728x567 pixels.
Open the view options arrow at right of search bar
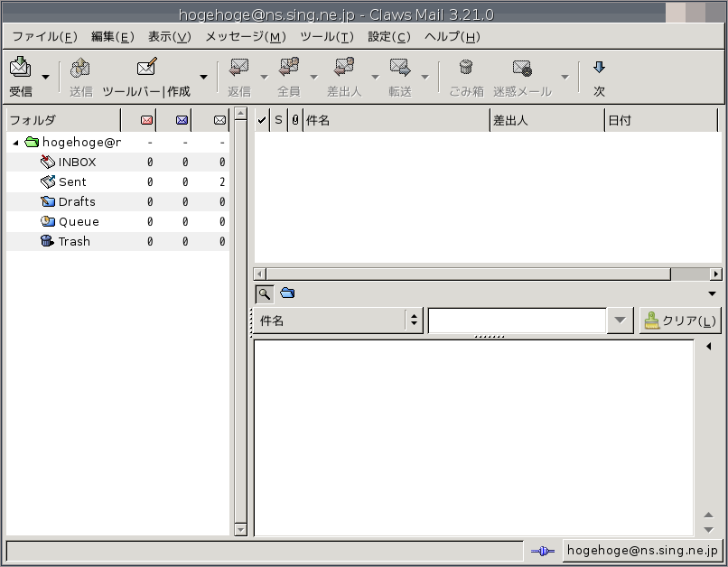[712, 293]
